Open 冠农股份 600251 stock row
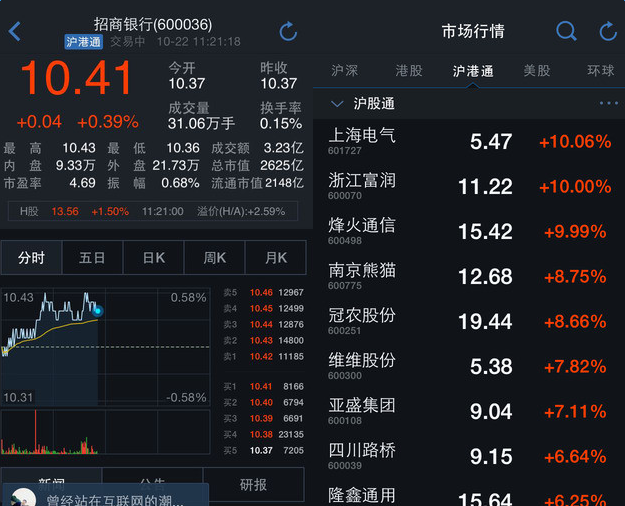 coord(469,321)
